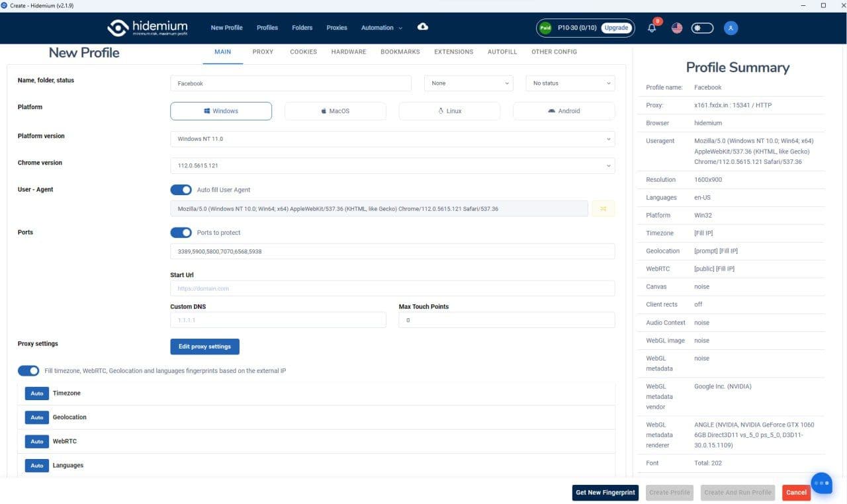Expand the Chrome version dropdown
847x504 pixels.
coord(392,165)
